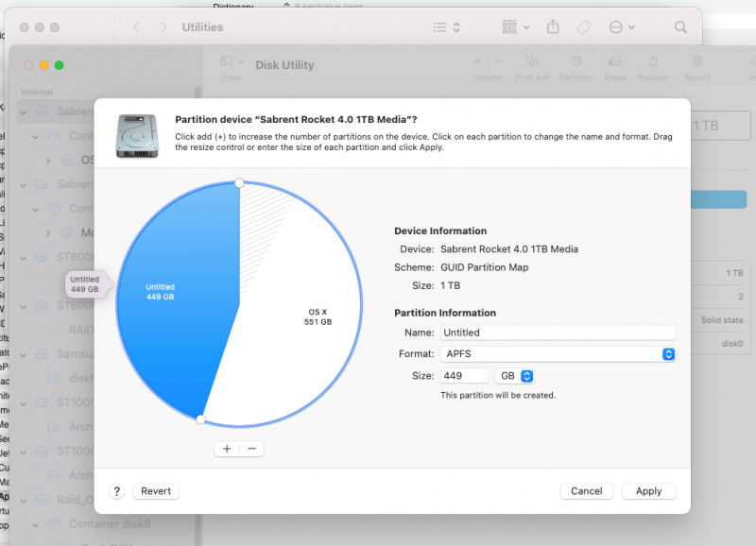This screenshot has height=546, width=756.
Task: Select Container disk8 in sidebar
Action: [110, 524]
